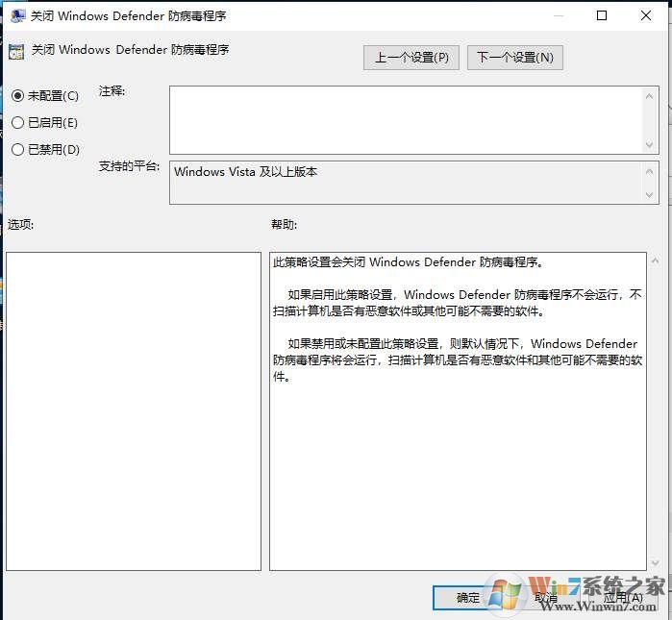This screenshot has height=620, width=672.
Task: Click the 帮助: label
Action: (285, 224)
